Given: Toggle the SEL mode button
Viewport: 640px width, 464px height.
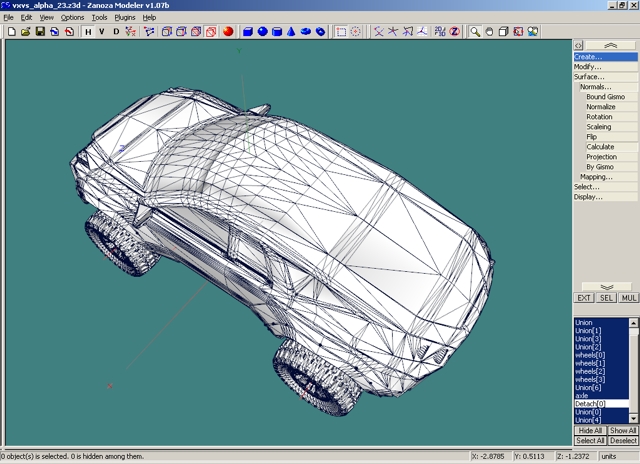Looking at the screenshot, I should (606, 298).
